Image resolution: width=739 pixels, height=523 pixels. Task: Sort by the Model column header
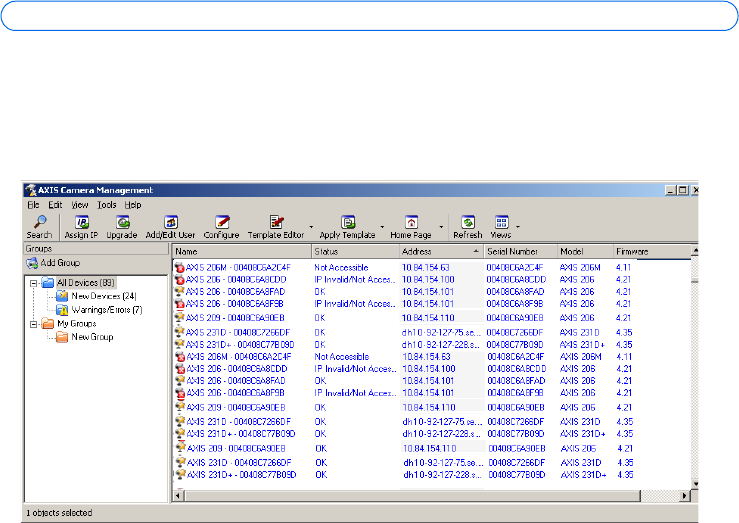pos(585,252)
